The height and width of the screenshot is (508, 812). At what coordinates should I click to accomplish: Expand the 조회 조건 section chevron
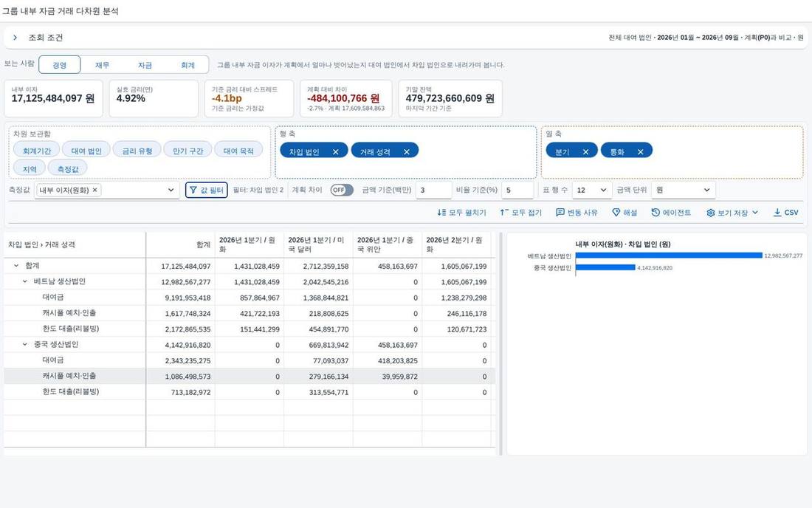[x=15, y=37]
